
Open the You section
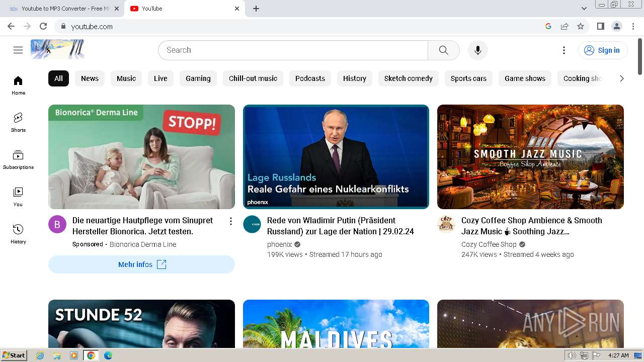(18, 197)
